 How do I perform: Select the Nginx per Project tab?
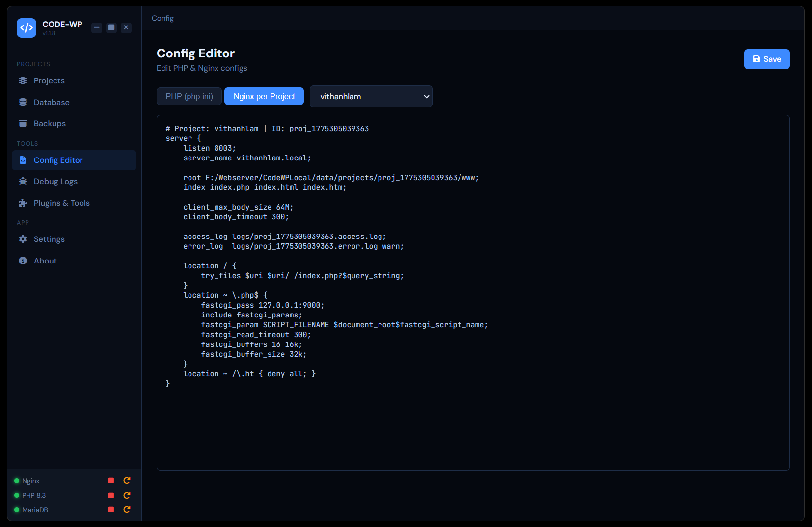(264, 96)
